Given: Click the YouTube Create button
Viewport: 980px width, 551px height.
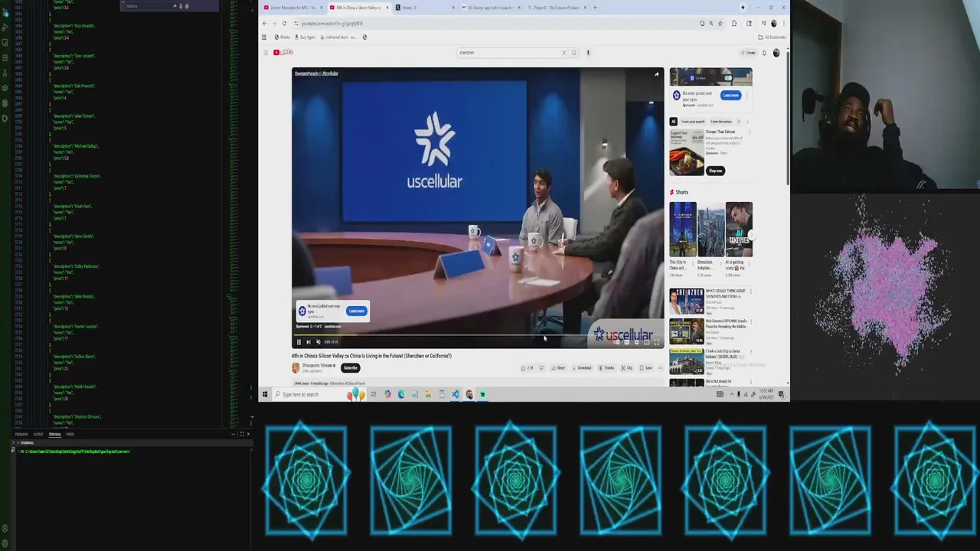Looking at the screenshot, I should (748, 53).
